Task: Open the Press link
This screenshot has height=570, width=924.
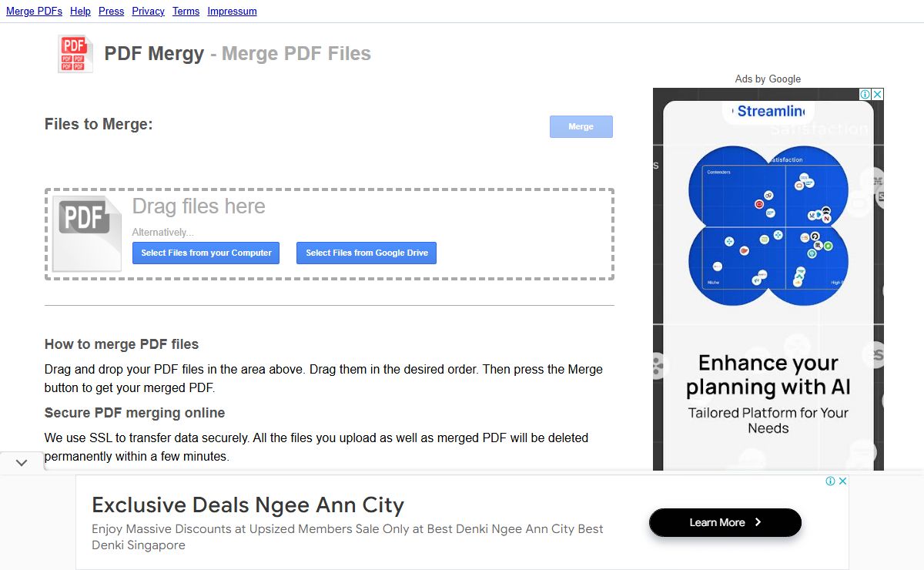Action: (x=112, y=12)
